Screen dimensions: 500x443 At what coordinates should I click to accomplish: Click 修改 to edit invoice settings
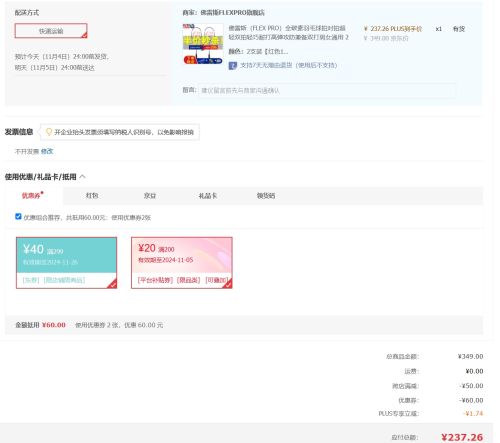click(x=47, y=151)
